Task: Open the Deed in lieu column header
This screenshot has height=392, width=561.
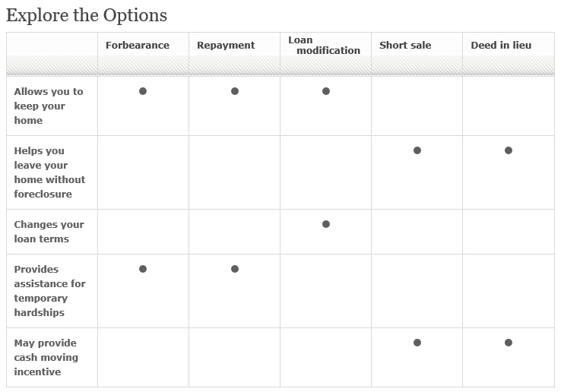Action: tap(501, 46)
